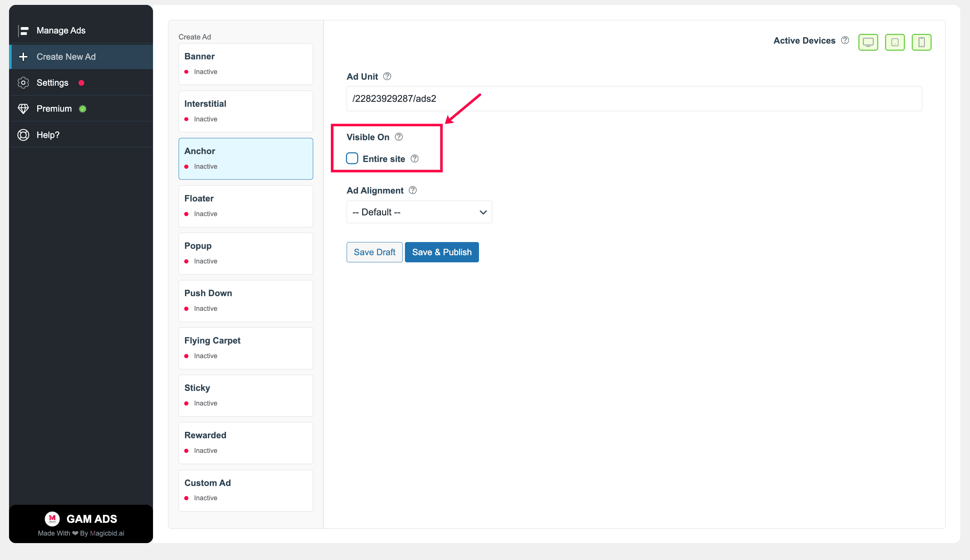Viewport: 970px width, 560px height.
Task: Open the Premium menu item
Action: [81, 109]
